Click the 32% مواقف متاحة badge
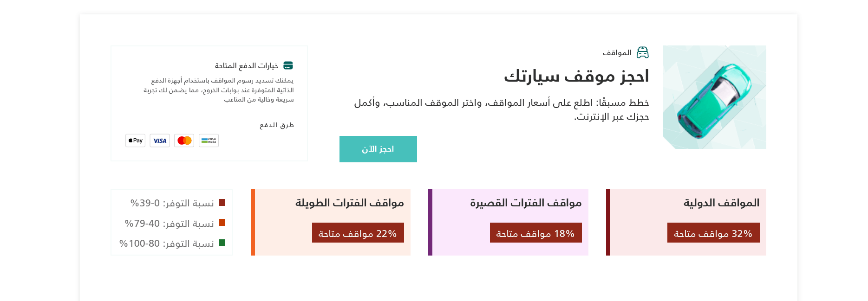 (x=713, y=233)
